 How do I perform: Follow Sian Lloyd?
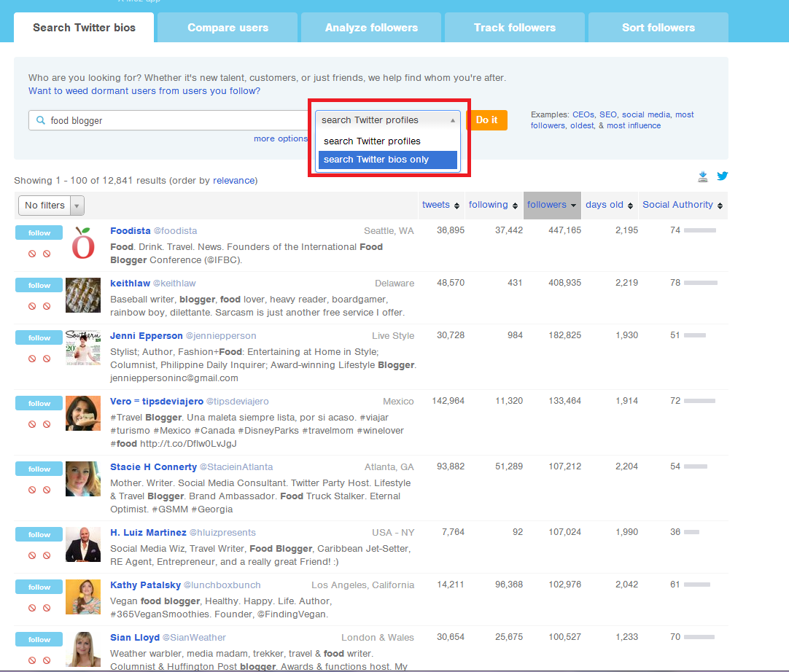tap(39, 640)
